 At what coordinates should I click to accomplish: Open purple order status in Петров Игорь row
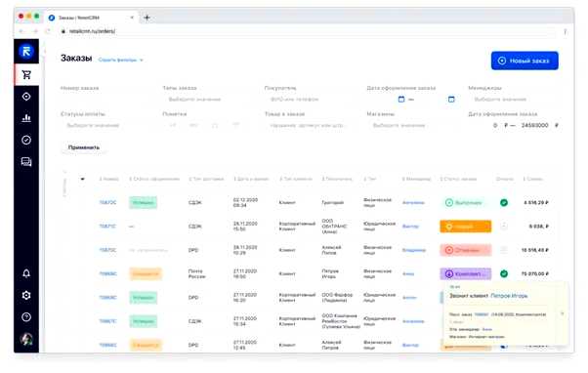[x=465, y=274]
